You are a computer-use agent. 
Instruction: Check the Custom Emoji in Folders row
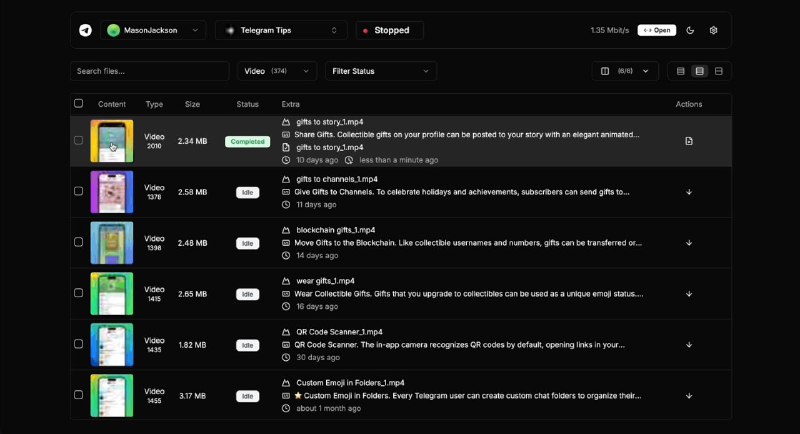(79, 395)
